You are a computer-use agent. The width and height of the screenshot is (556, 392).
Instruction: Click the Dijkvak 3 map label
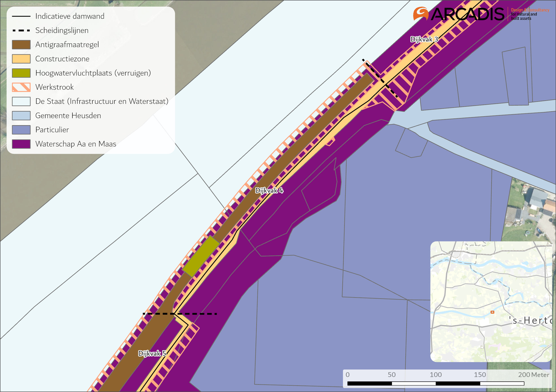point(424,39)
